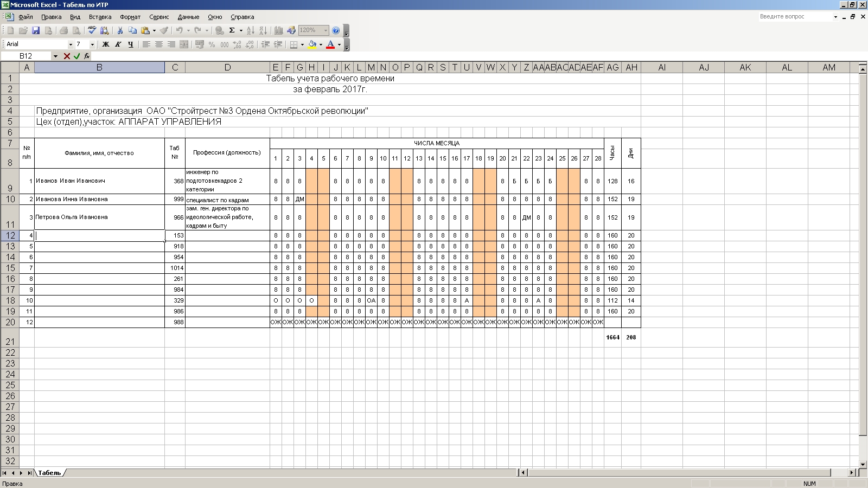Open the 120% zoom dropdown
868x488 pixels.
pos(325,30)
